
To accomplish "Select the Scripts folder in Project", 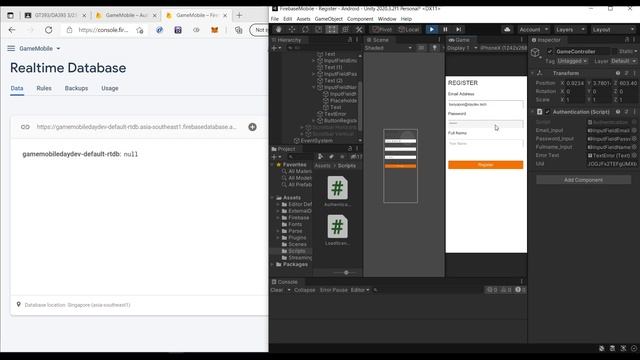I will click(x=297, y=251).
